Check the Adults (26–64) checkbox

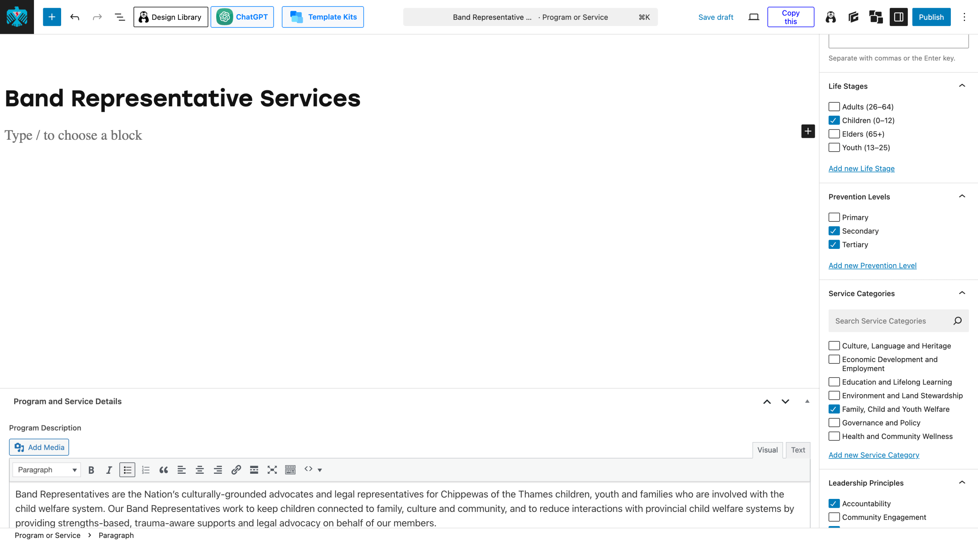coord(834,107)
